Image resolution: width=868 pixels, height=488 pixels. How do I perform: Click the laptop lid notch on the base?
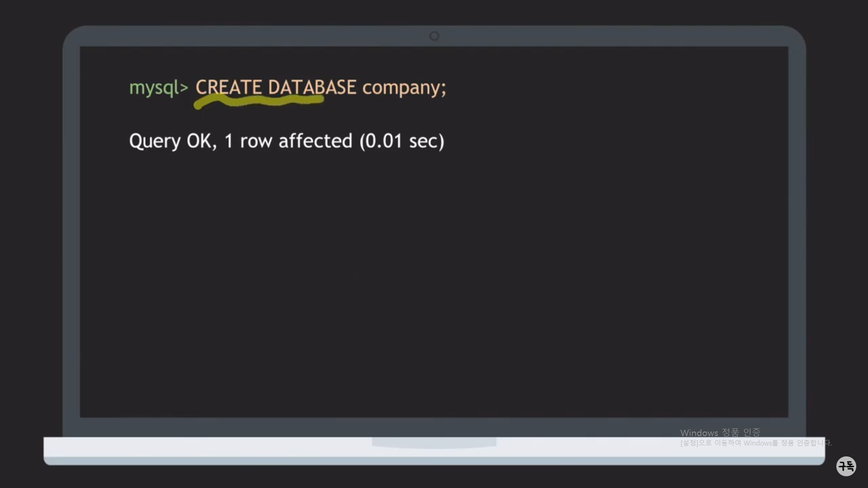(x=434, y=442)
